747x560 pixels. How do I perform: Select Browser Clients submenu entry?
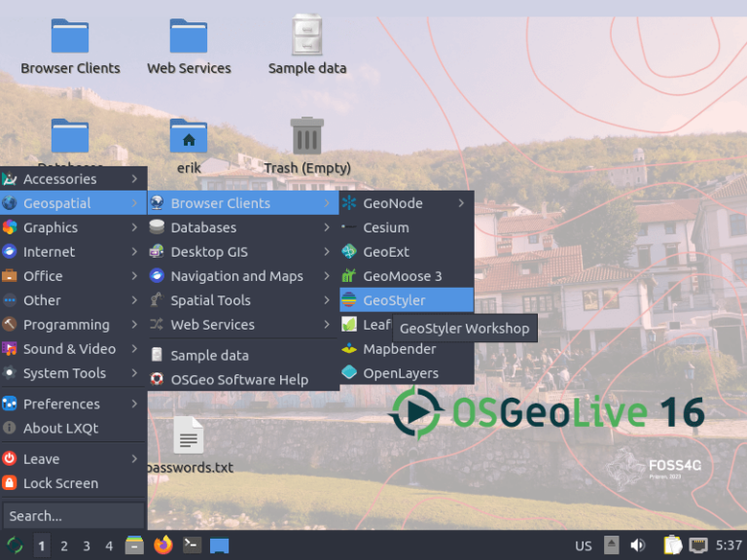[x=243, y=203]
